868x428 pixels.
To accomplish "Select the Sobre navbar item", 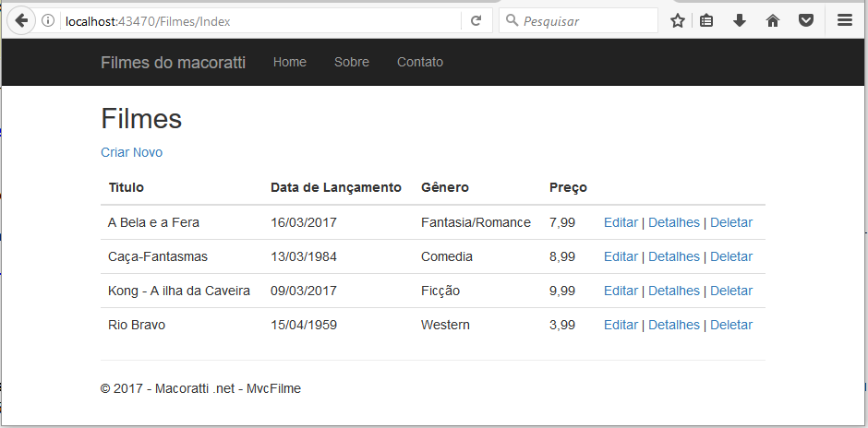I will point(352,62).
